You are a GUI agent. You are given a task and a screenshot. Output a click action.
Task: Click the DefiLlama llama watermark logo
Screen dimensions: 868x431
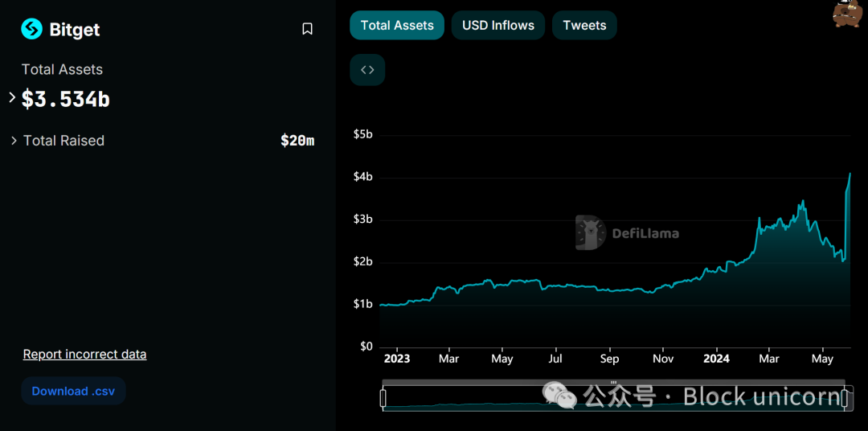click(x=590, y=232)
